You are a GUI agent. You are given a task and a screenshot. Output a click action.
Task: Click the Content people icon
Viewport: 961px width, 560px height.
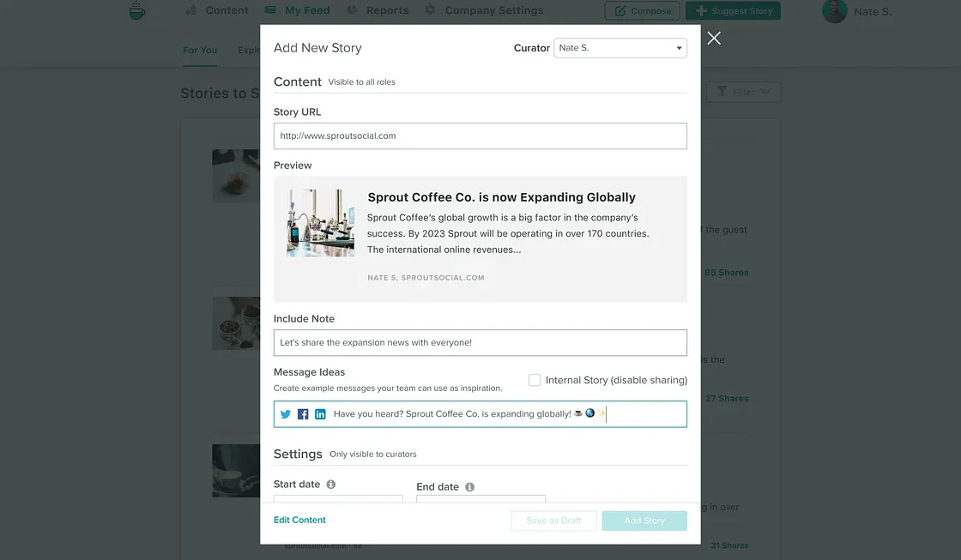pos(190,9)
